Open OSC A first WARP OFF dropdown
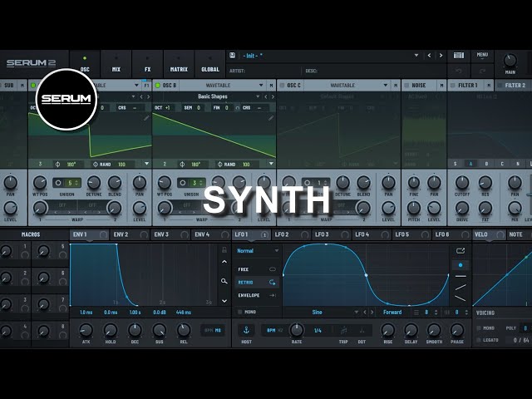The width and height of the screenshot is (532, 399). 62,205
